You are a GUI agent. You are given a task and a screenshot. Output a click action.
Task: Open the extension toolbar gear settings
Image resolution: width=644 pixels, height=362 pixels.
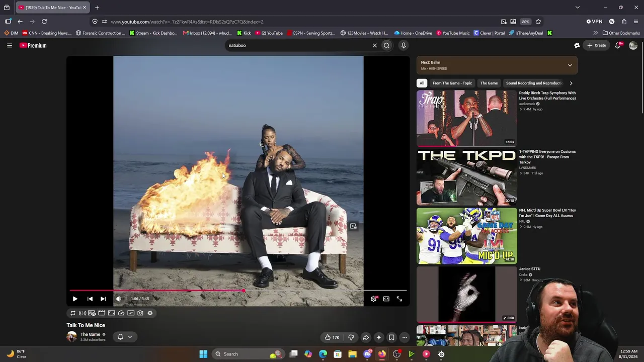(x=150, y=313)
